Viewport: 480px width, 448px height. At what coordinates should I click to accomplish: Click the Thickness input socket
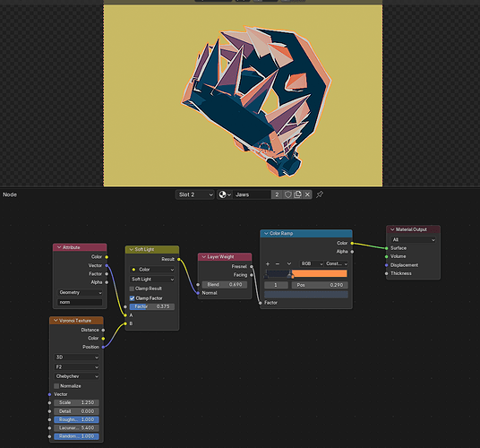pos(387,273)
